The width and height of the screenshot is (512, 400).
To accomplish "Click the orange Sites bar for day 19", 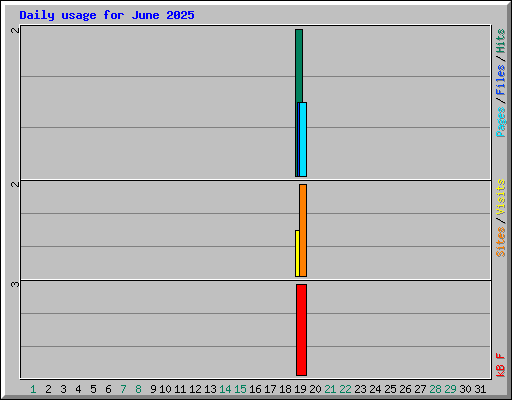I will point(303,230).
